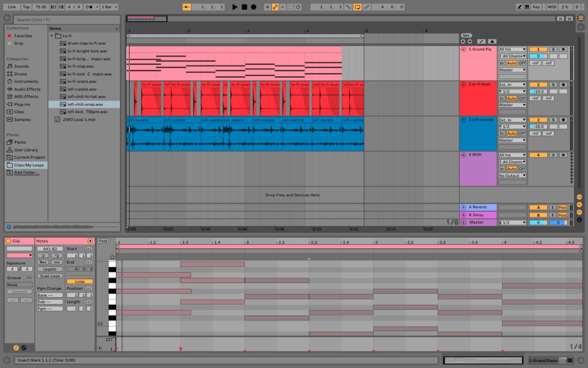Click the browser preview headphone icon
This screenshot has height=368, width=588.
coord(9,227)
